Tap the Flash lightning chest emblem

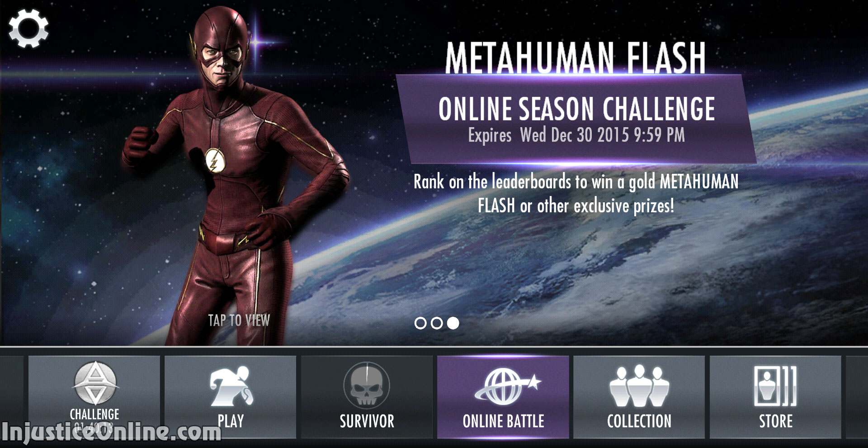point(215,161)
